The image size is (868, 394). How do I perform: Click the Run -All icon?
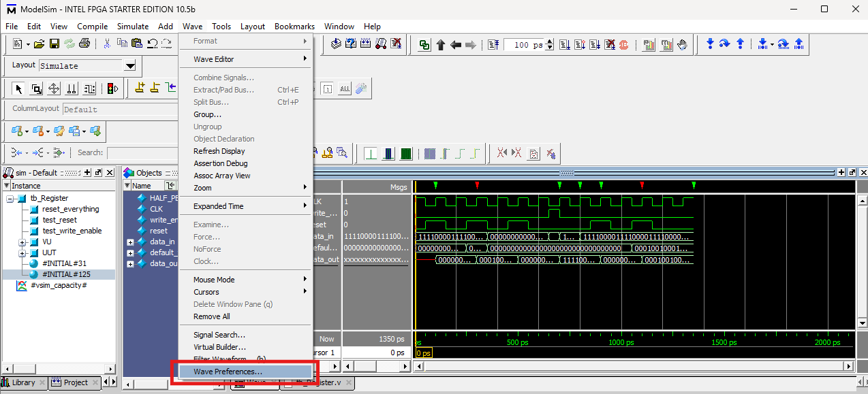(594, 45)
